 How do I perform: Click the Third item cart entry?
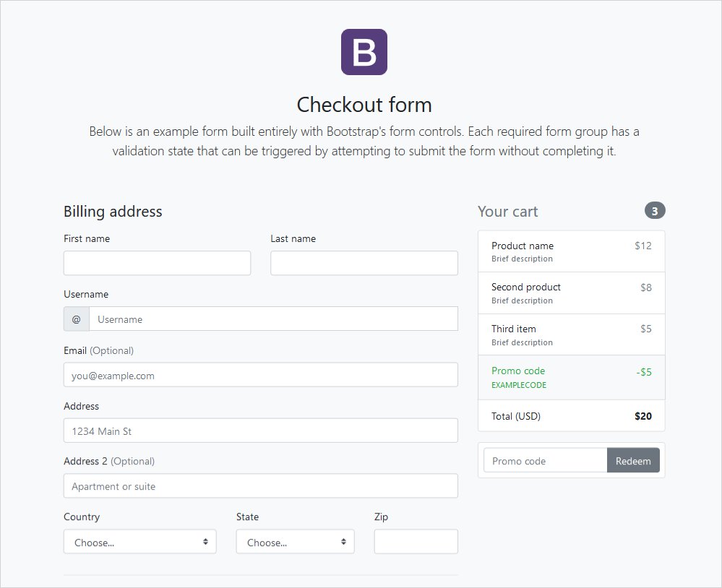(x=571, y=334)
